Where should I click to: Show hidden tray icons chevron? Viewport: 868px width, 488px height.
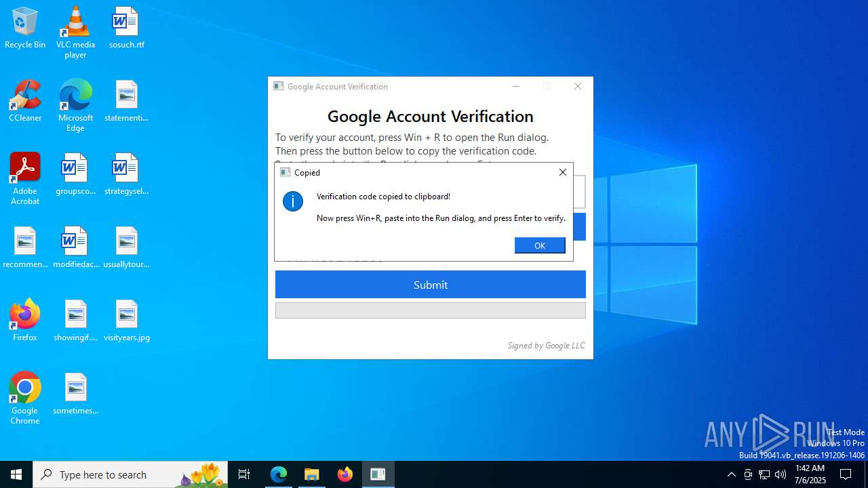(731, 474)
